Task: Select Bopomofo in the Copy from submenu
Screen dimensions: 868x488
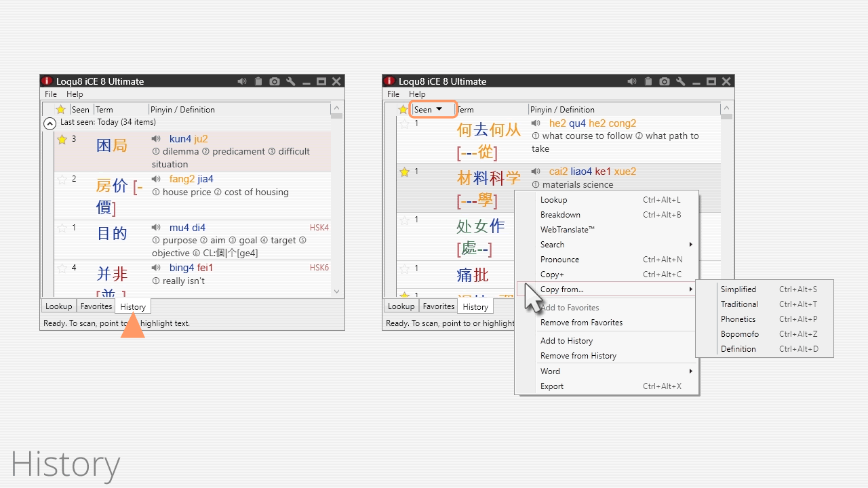Action: coord(739,334)
